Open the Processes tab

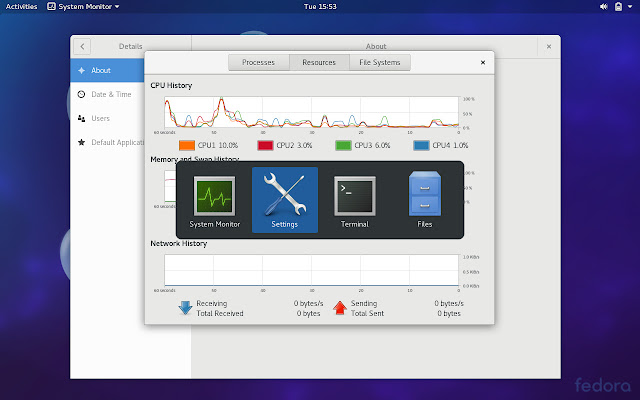point(258,62)
